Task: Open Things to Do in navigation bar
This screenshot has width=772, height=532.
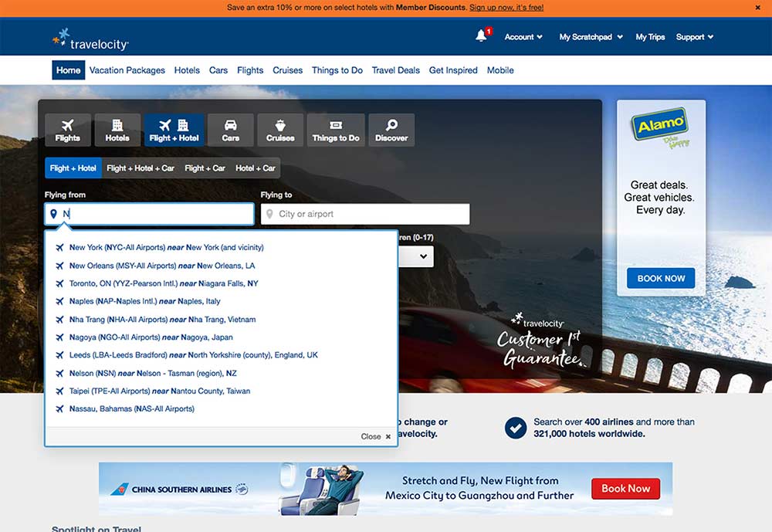Action: [337, 70]
